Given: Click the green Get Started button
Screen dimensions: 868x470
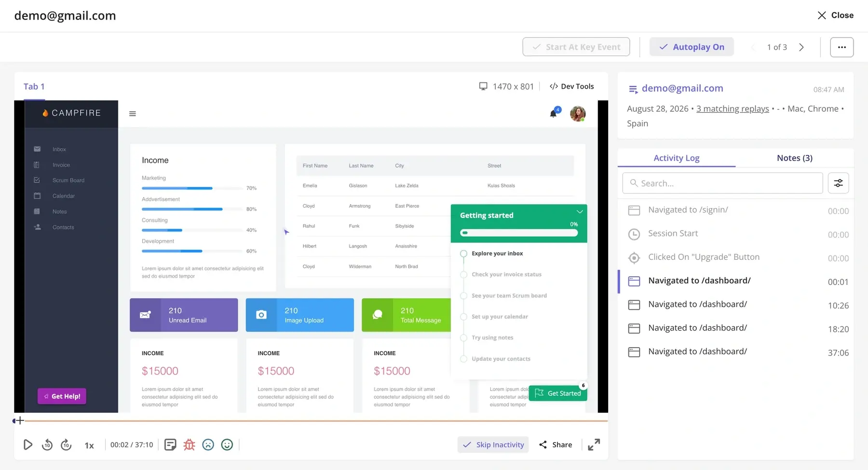Looking at the screenshot, I should [x=558, y=393].
